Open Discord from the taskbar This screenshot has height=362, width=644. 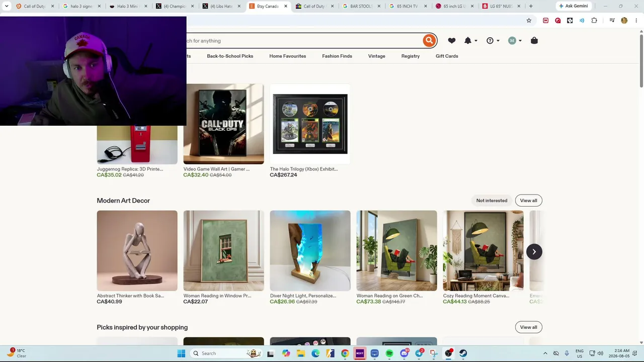(x=404, y=353)
